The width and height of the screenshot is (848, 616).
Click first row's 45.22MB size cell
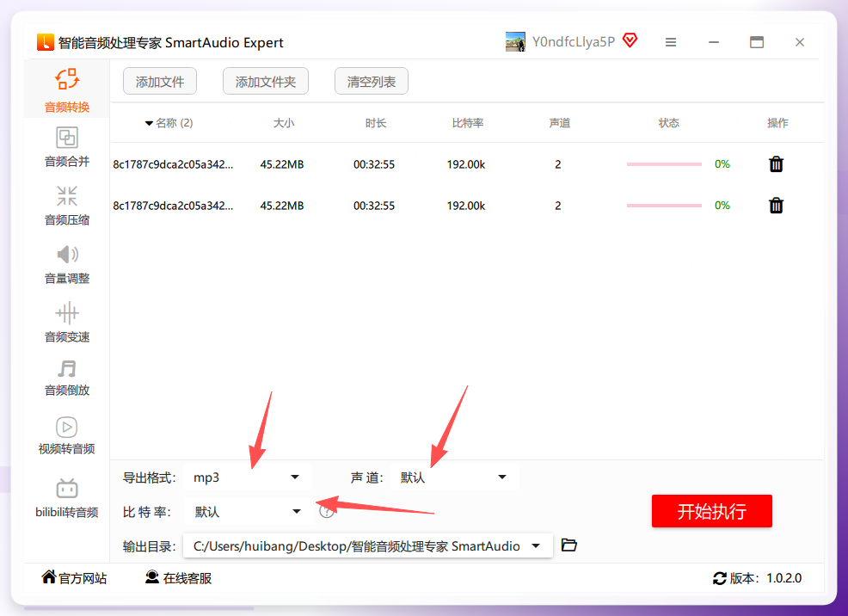[x=282, y=163]
